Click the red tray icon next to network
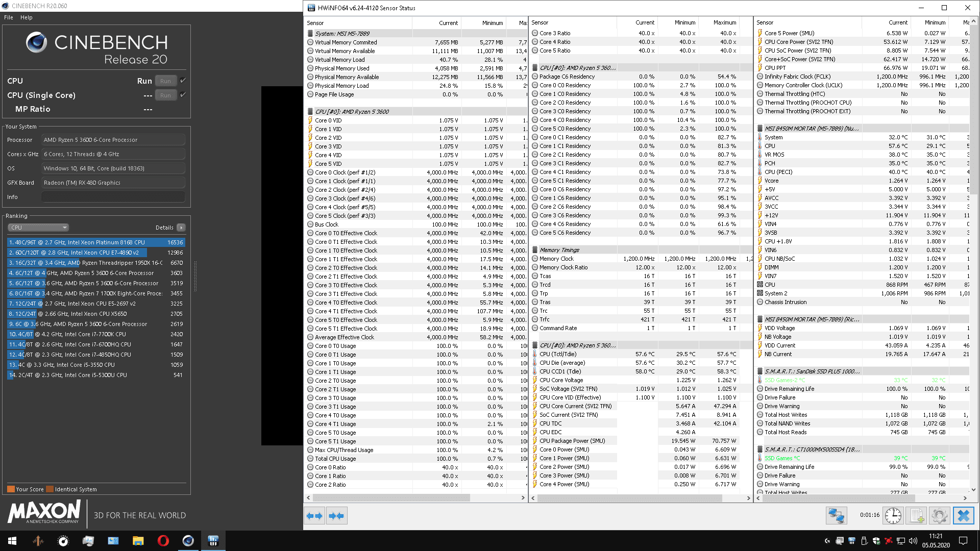This screenshot has width=980, height=551. point(889,541)
